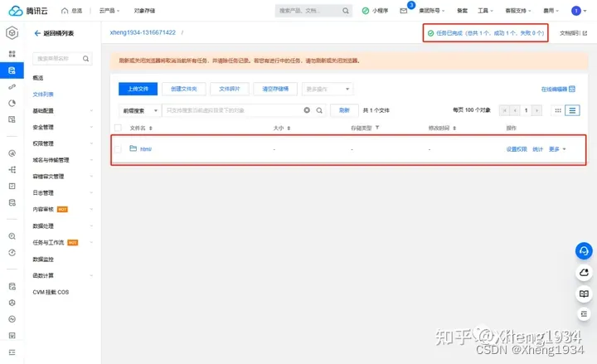The image size is (597, 364).
Task: Sort by 文件名 column arrows
Action: pos(151,129)
